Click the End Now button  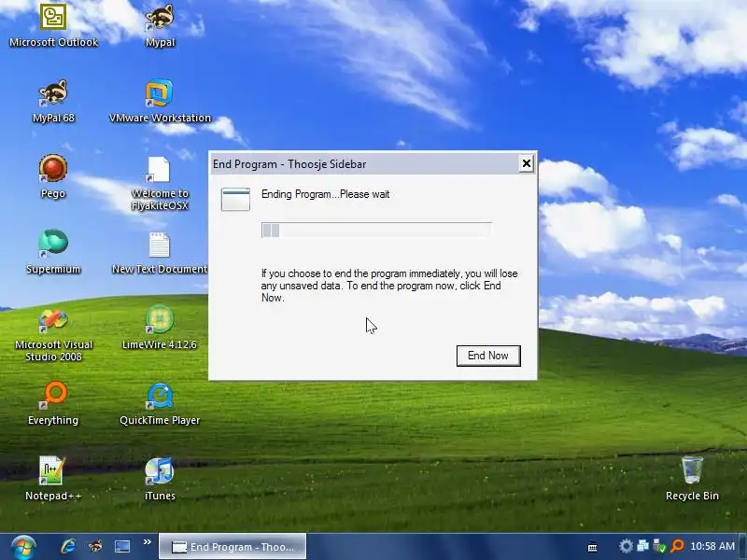[x=488, y=356]
